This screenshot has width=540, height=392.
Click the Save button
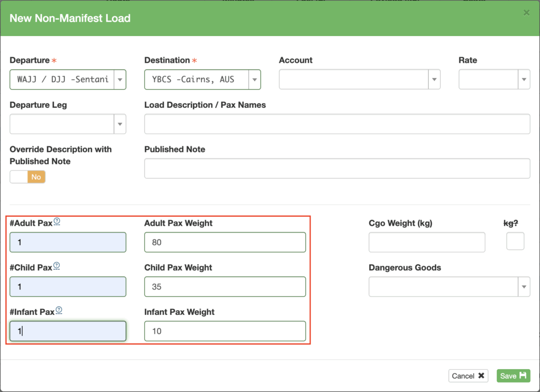coord(513,376)
